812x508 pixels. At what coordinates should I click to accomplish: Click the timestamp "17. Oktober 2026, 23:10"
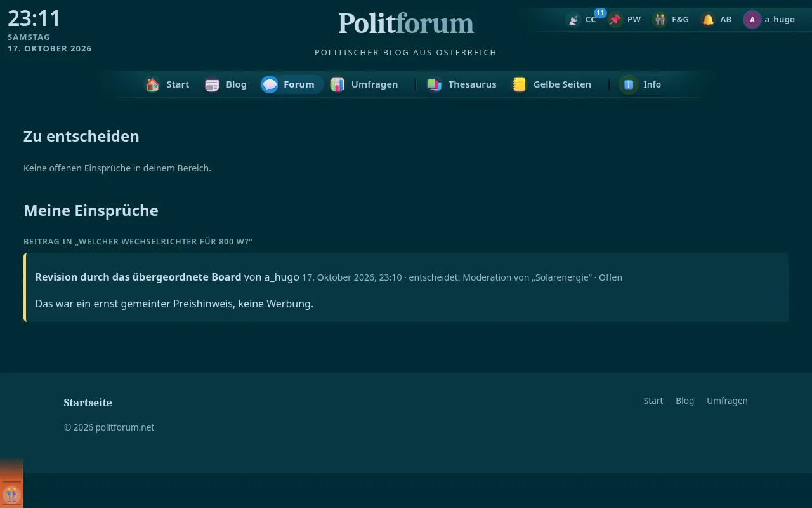pyautogui.click(x=352, y=277)
